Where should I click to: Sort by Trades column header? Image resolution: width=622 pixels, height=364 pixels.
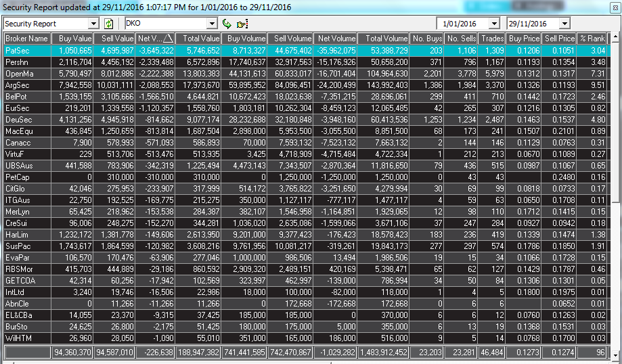coord(492,39)
